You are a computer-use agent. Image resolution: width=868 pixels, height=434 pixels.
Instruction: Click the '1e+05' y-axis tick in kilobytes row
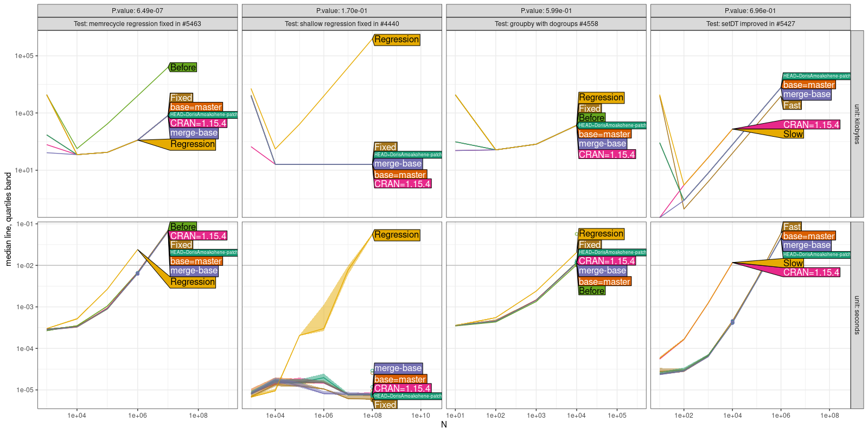[24, 56]
